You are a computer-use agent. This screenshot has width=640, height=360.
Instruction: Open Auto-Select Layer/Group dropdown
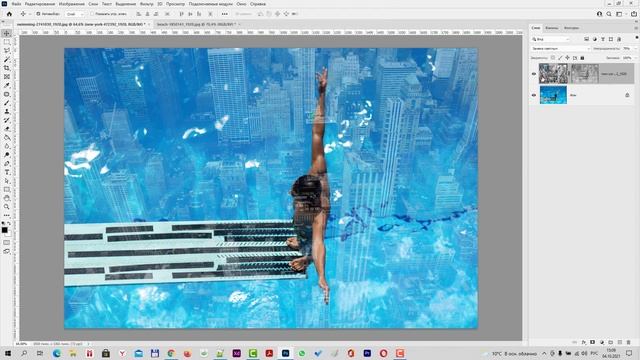click(x=75, y=14)
